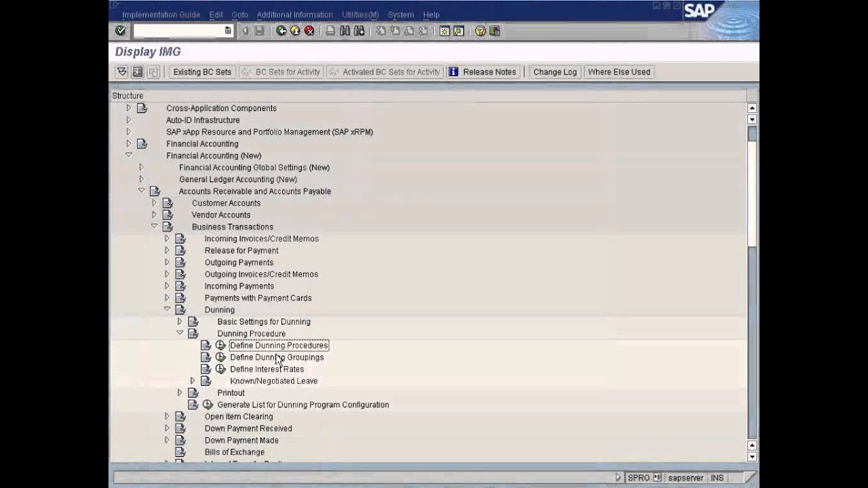Expand the Cross-Application Components node

pyautogui.click(x=128, y=108)
